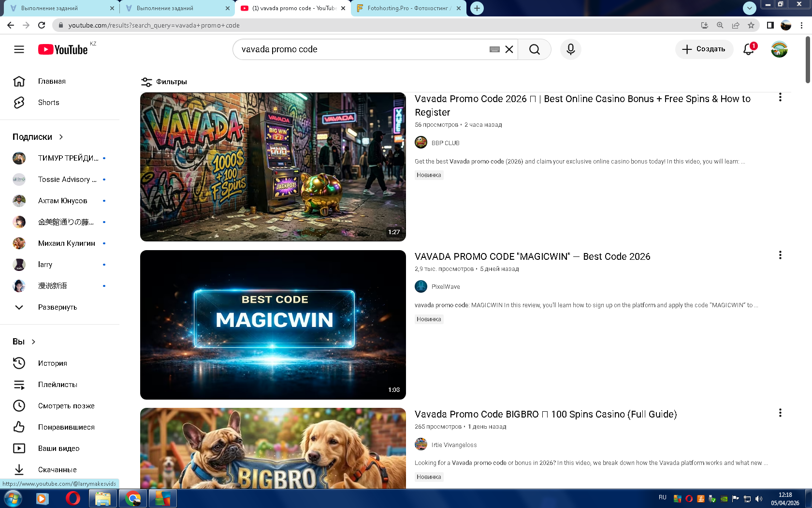Expand the Подписки section arrow
This screenshot has height=508, width=812.
(61, 137)
